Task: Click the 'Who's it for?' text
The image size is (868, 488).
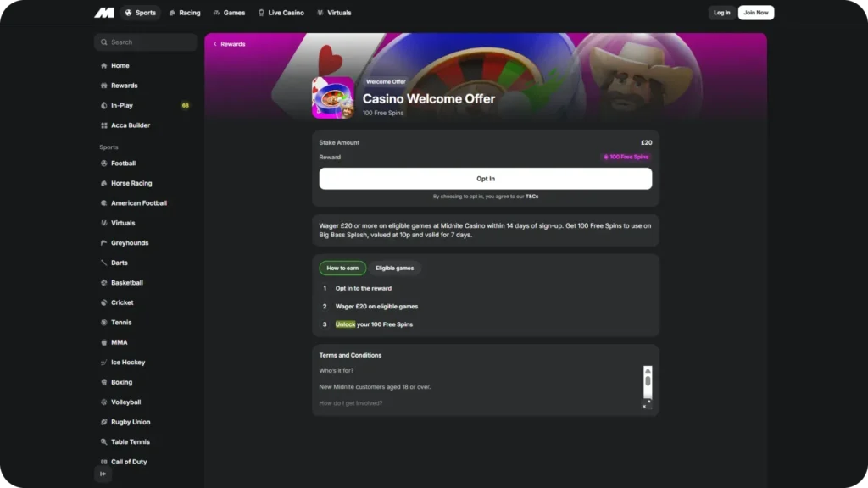Action: 336,371
